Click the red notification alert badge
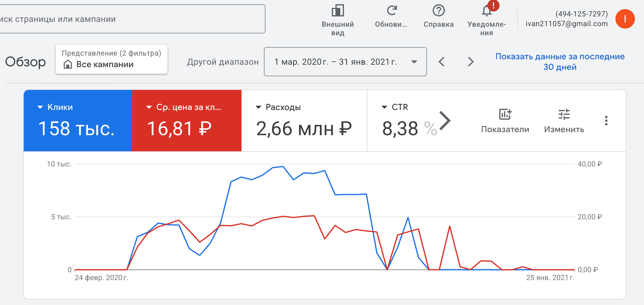644x305 pixels. 493,5
